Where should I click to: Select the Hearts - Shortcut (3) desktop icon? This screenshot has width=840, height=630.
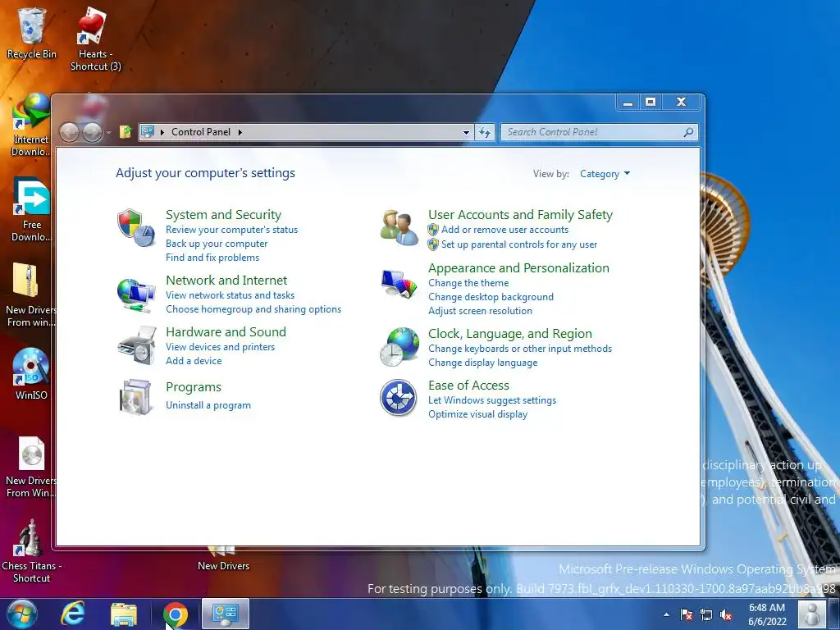coord(95,39)
